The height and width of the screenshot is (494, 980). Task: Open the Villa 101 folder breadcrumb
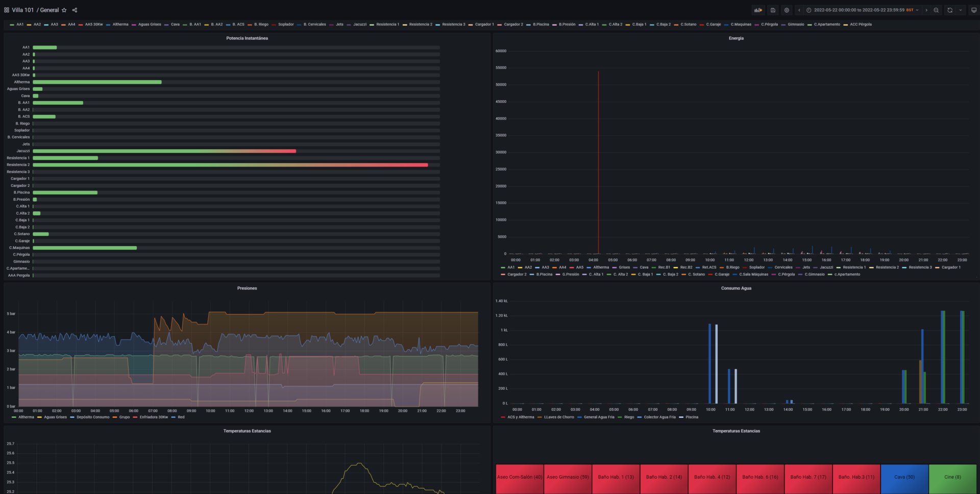[x=23, y=10]
